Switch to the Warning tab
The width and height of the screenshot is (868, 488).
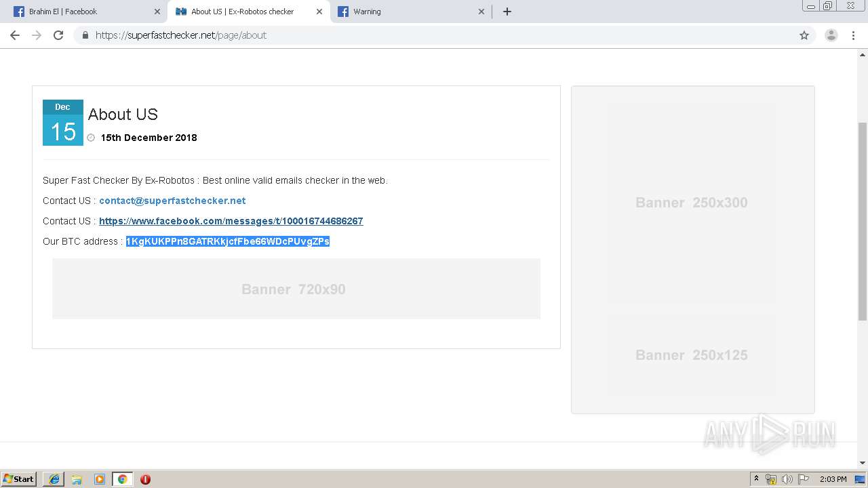(x=410, y=12)
